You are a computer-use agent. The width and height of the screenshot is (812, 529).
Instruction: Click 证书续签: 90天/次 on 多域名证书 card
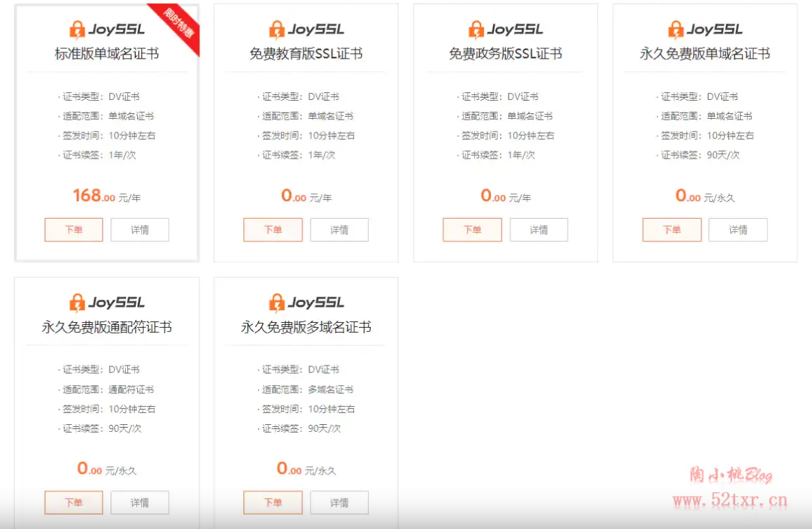(299, 428)
